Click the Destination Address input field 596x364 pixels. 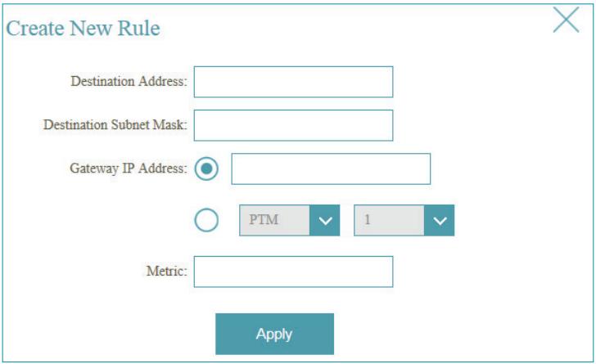point(293,82)
